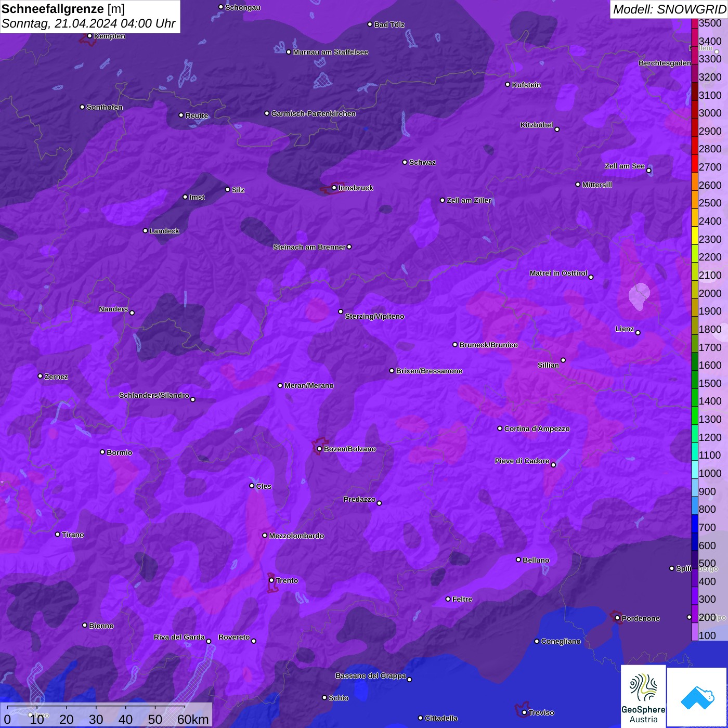Click the 'Brixen/Bressanone' label

tap(429, 371)
